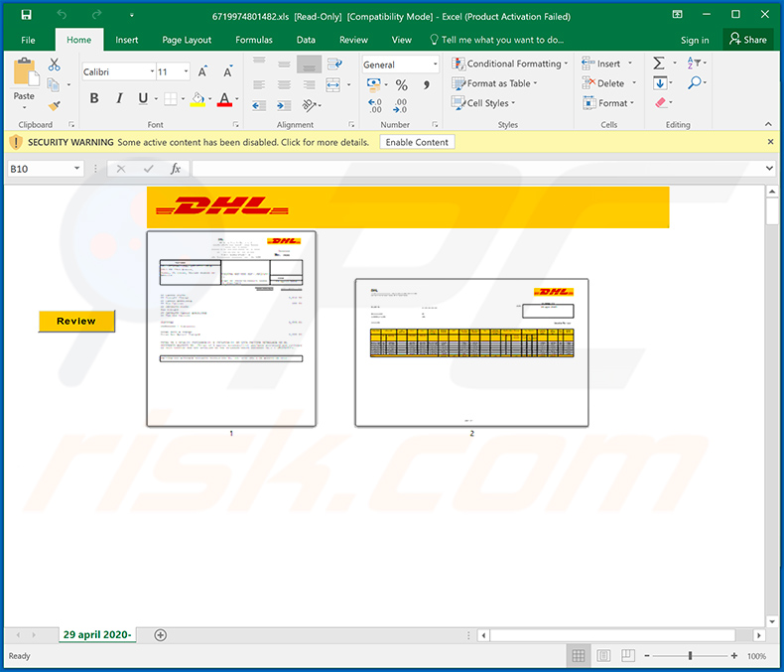Apply Comma Style format
Image resolution: width=784 pixels, height=672 pixels.
(x=426, y=85)
